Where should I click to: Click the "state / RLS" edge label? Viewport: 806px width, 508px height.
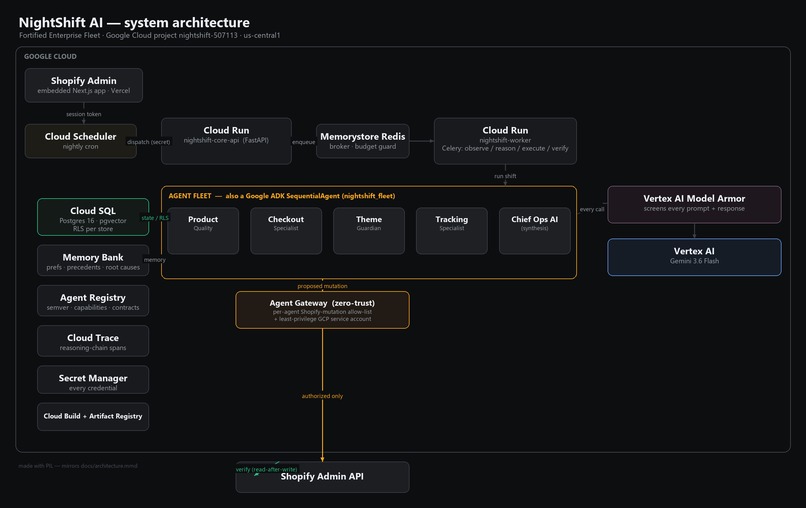coord(155,218)
